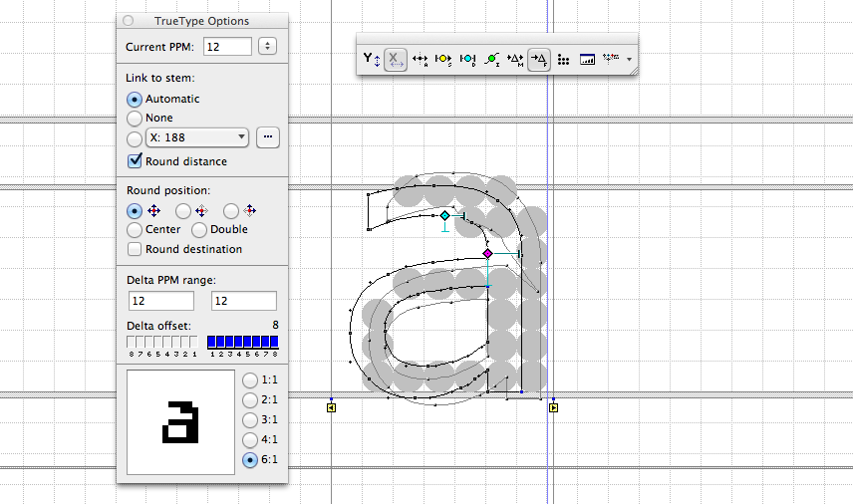This screenshot has height=504, width=853.
Task: Pick the Final Delta tool
Action: [539, 60]
